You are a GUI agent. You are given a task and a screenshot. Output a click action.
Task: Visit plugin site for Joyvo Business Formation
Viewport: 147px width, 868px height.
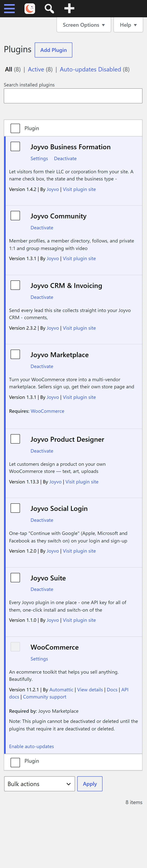coord(79,189)
